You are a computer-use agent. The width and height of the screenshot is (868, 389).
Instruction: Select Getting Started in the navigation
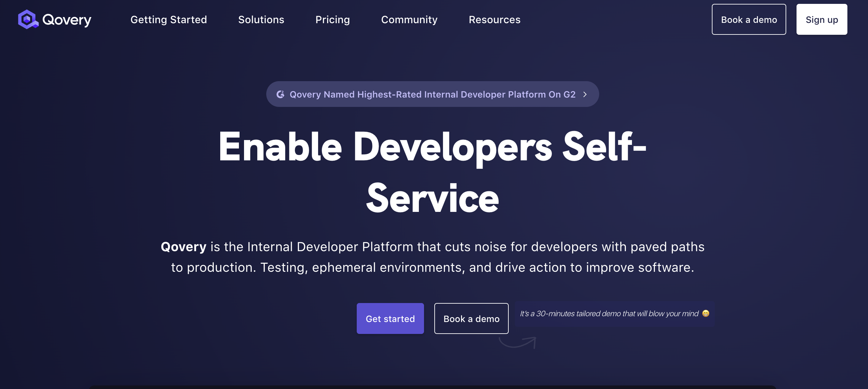tap(168, 19)
